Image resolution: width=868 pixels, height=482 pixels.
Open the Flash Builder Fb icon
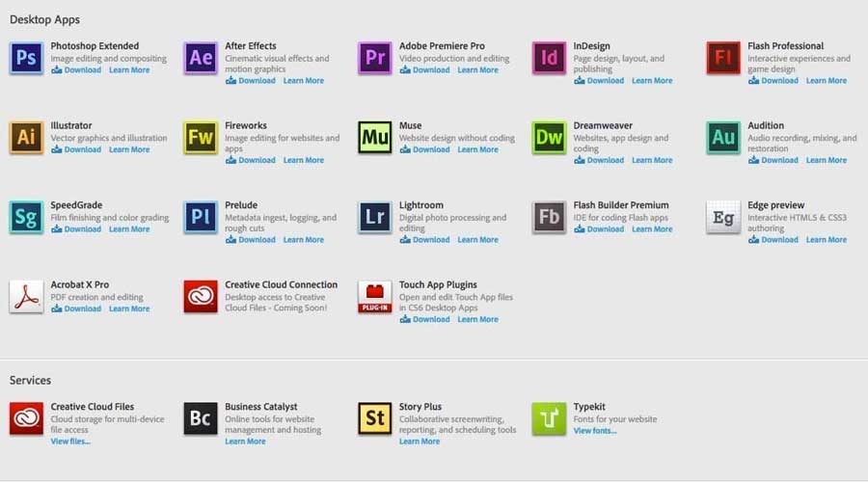click(549, 217)
